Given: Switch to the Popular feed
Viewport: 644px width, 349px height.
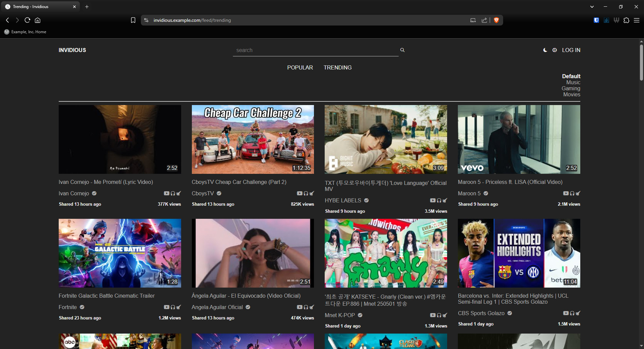Looking at the screenshot, I should [300, 67].
